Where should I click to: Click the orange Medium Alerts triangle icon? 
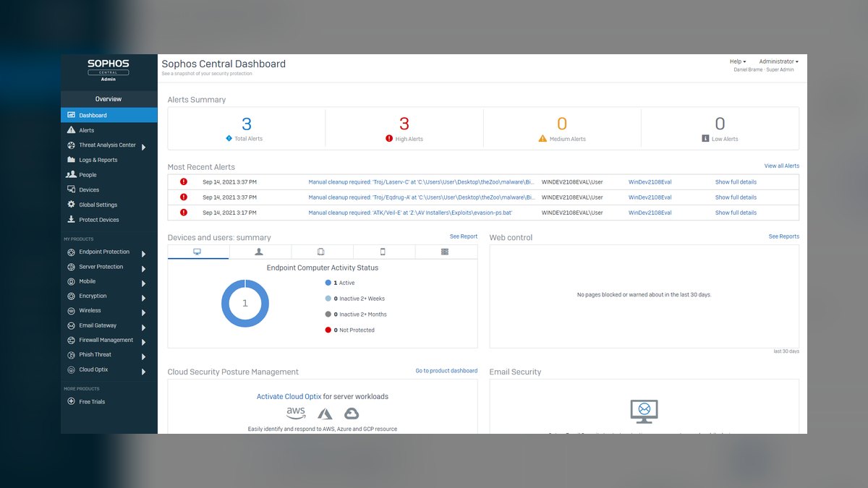click(542, 138)
